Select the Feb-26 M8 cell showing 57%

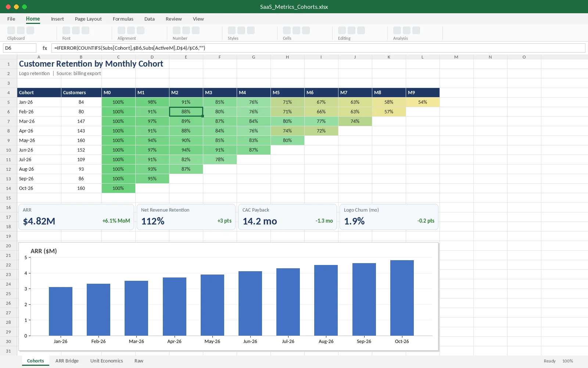click(389, 112)
